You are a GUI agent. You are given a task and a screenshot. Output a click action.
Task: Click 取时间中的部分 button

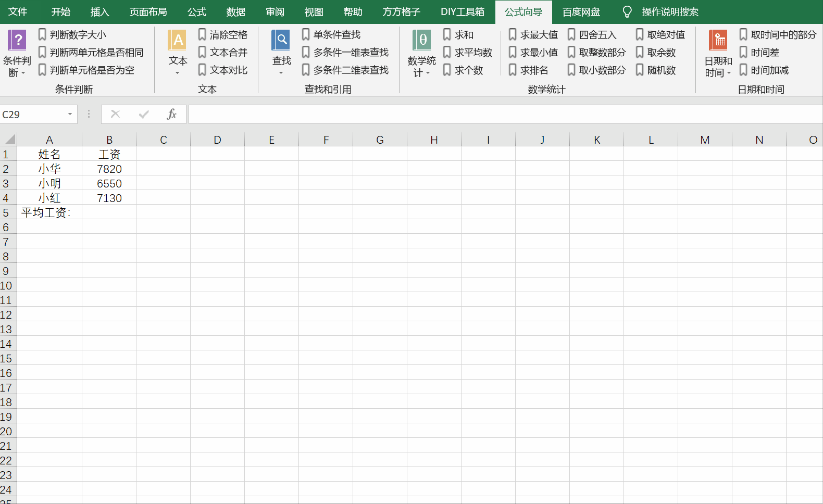[x=778, y=34]
